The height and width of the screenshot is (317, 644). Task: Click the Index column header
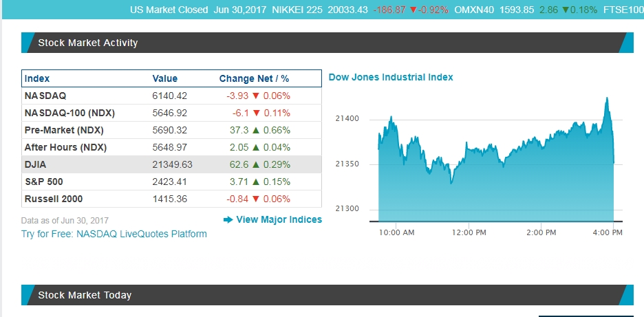click(x=37, y=78)
